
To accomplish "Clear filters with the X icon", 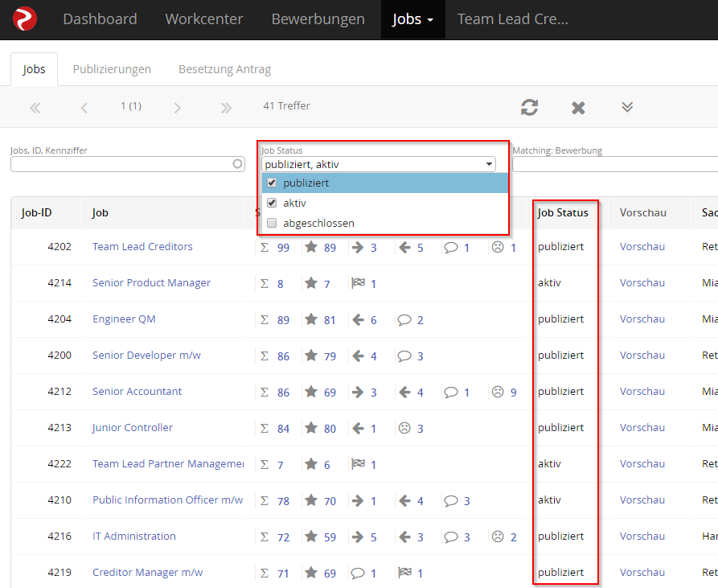I will pyautogui.click(x=578, y=108).
